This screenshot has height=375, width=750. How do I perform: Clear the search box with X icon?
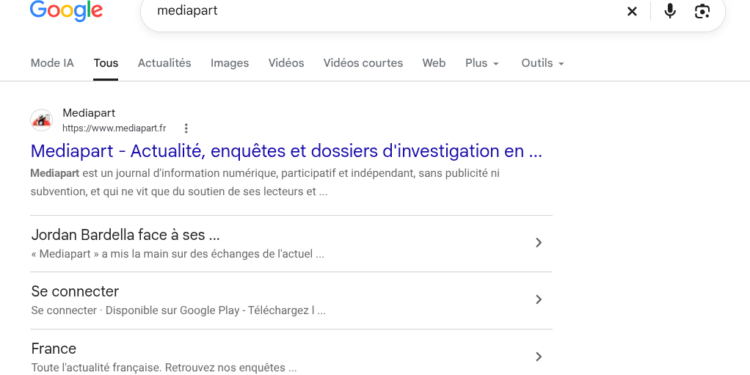click(x=632, y=11)
